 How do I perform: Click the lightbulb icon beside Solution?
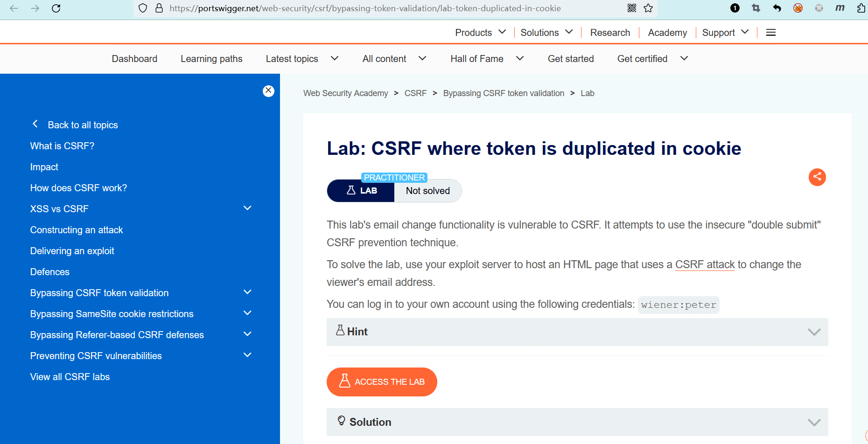341,421
